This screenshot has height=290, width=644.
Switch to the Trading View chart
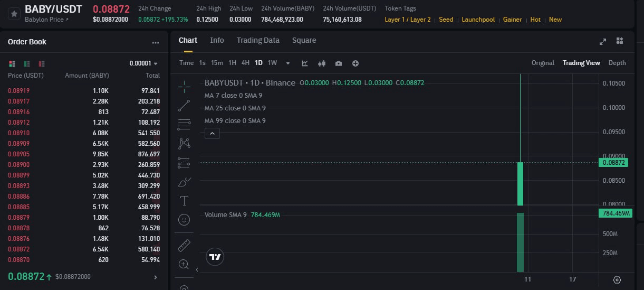click(581, 63)
